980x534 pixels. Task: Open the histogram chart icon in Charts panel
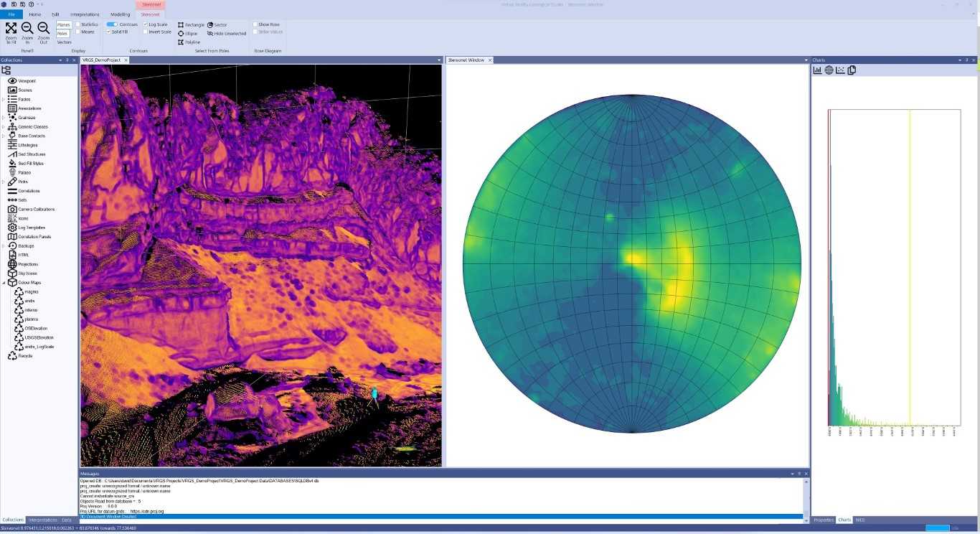(817, 70)
